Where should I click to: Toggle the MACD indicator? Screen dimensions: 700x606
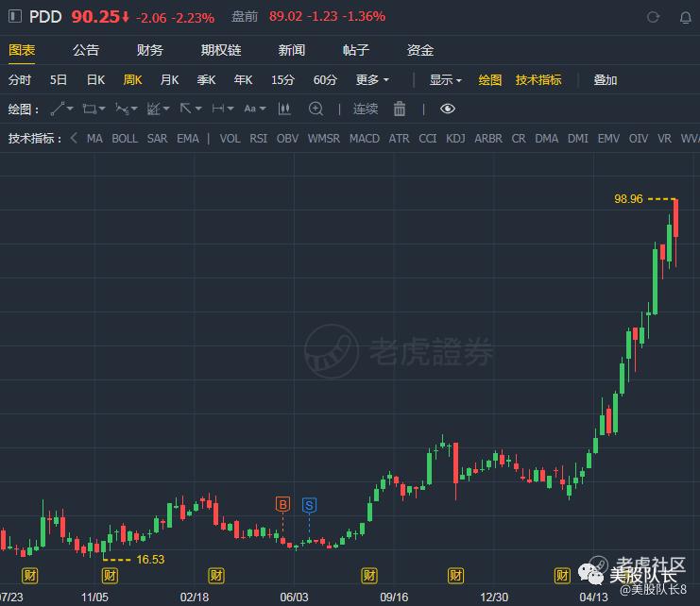365,139
